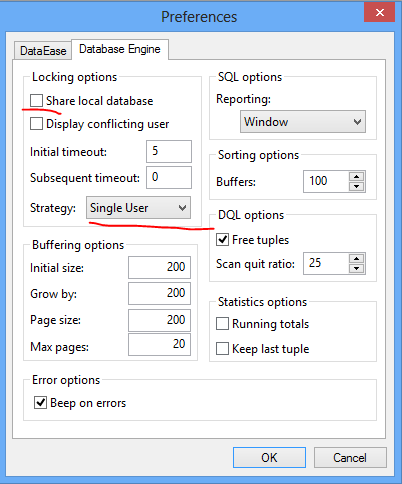Confirm settings with the OK button

[x=269, y=458]
